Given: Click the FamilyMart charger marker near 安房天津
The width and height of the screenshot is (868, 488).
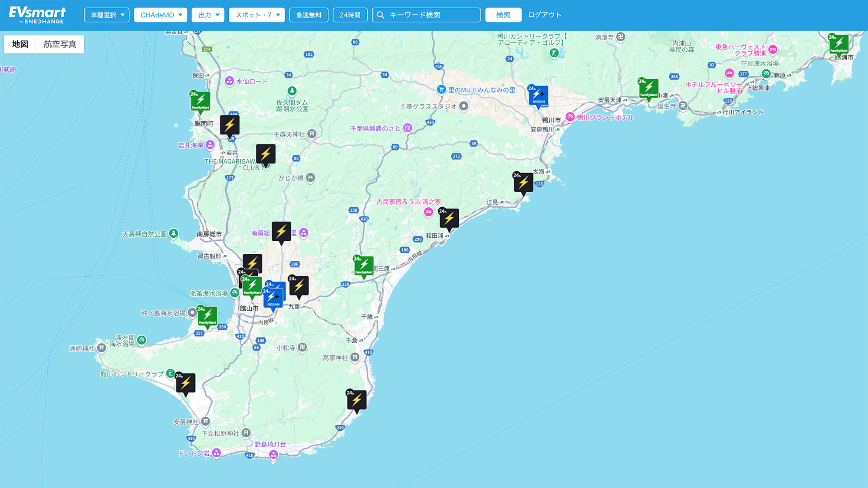Looking at the screenshot, I should [x=648, y=89].
